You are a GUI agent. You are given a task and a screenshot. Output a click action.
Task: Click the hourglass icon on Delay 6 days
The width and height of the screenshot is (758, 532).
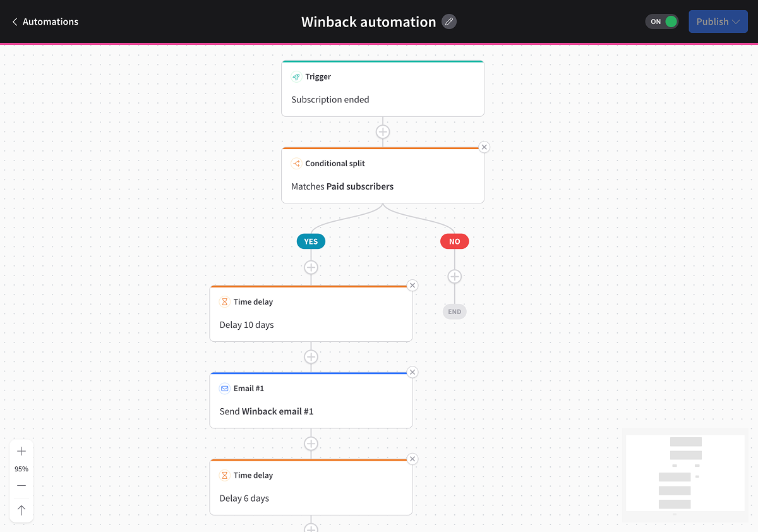tap(224, 475)
